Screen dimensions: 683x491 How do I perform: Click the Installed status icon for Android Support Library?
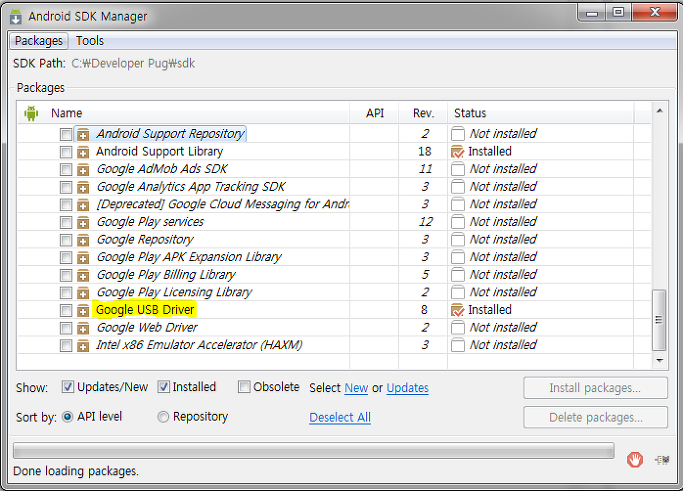point(458,152)
